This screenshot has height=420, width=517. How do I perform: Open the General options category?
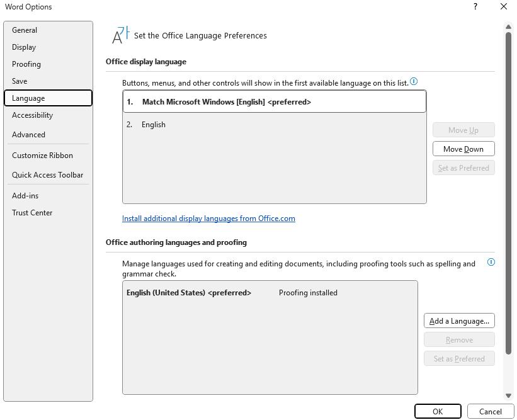pyautogui.click(x=48, y=30)
